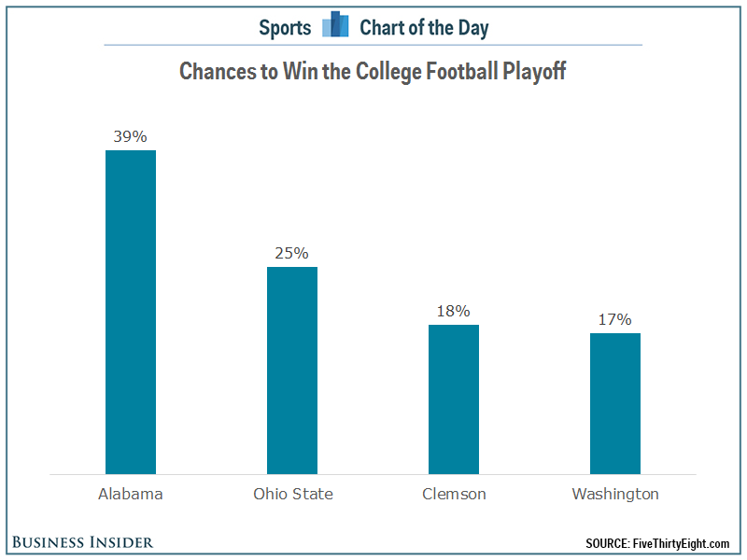Click the Ohio State axis label

[x=292, y=494]
